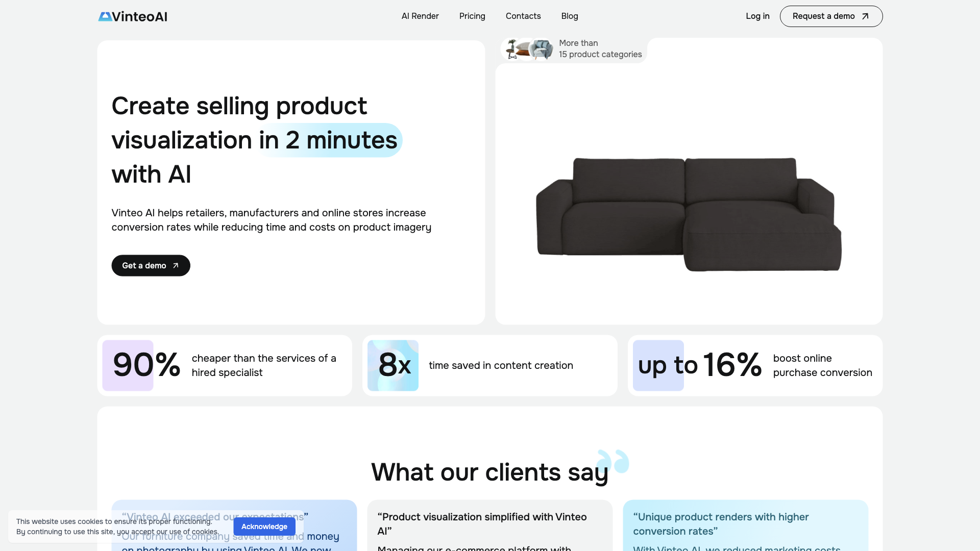Click the external link arrow on Get a demo button
The width and height of the screenshot is (980, 551).
tap(176, 265)
